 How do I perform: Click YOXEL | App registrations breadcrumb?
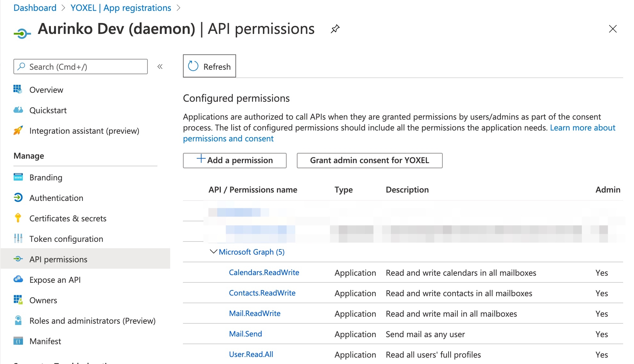(x=121, y=8)
